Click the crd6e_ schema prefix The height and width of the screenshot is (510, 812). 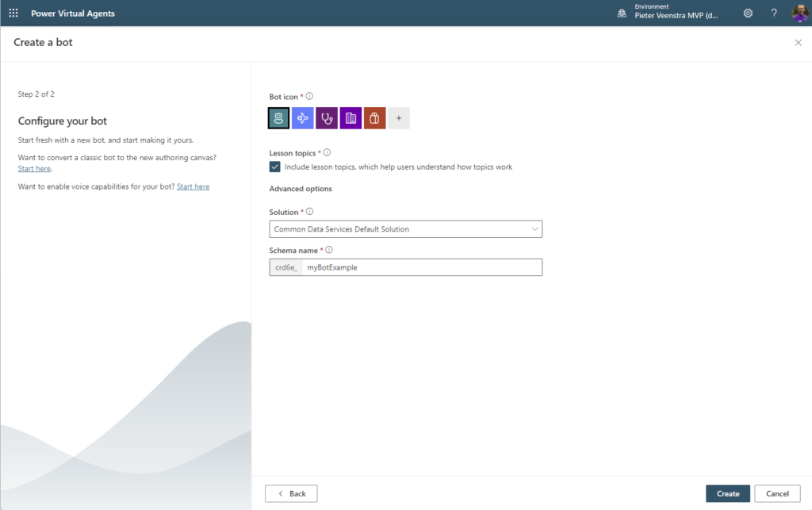pyautogui.click(x=286, y=267)
